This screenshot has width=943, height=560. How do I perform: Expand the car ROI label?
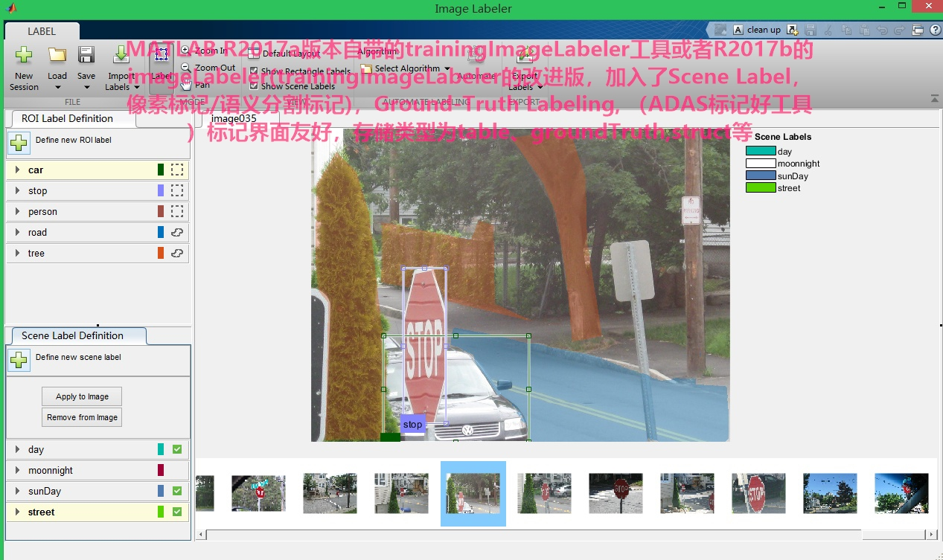(x=17, y=170)
